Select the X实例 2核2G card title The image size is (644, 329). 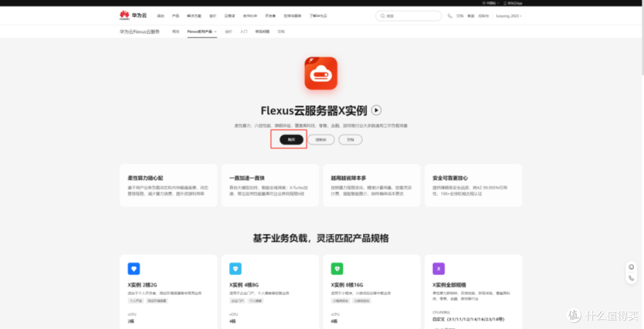[x=143, y=285]
